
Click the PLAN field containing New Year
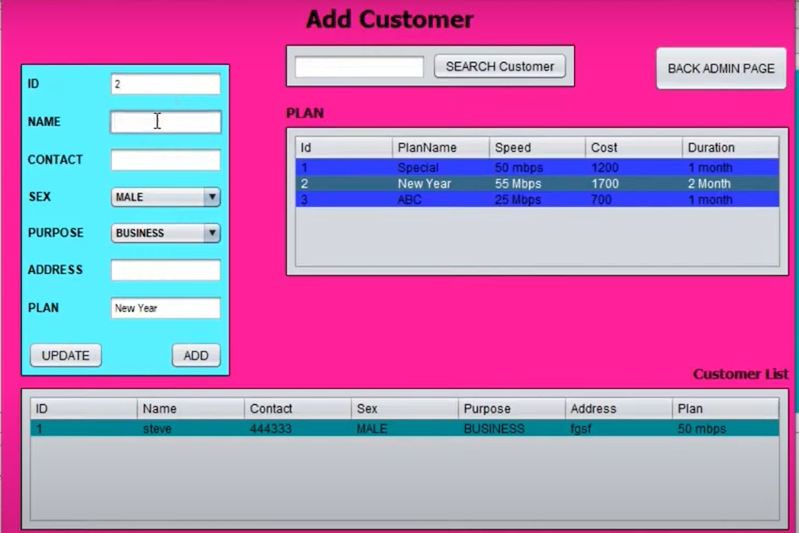[166, 308]
